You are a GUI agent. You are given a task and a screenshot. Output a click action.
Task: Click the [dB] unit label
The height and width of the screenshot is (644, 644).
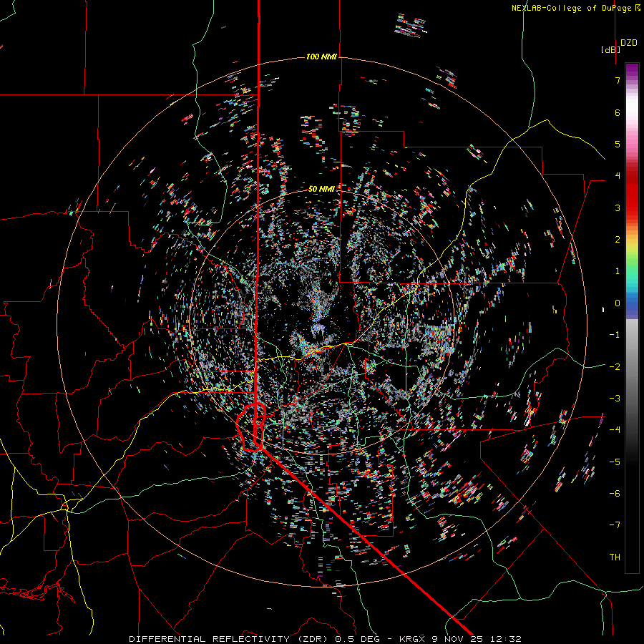coord(611,49)
